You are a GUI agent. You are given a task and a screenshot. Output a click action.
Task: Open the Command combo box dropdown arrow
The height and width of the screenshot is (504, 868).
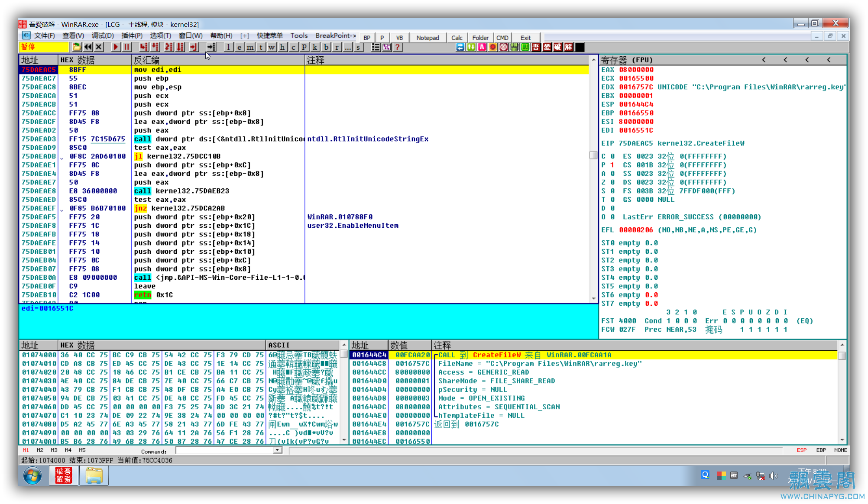point(277,450)
